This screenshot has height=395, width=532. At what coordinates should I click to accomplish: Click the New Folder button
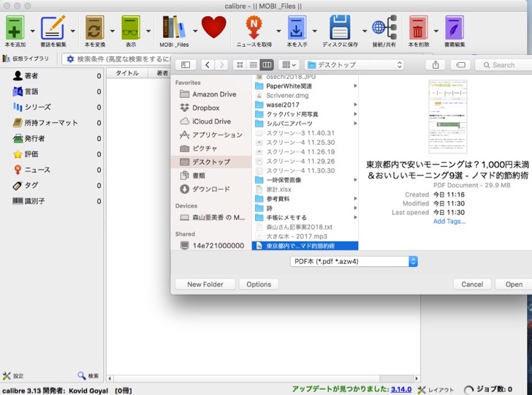pos(205,285)
